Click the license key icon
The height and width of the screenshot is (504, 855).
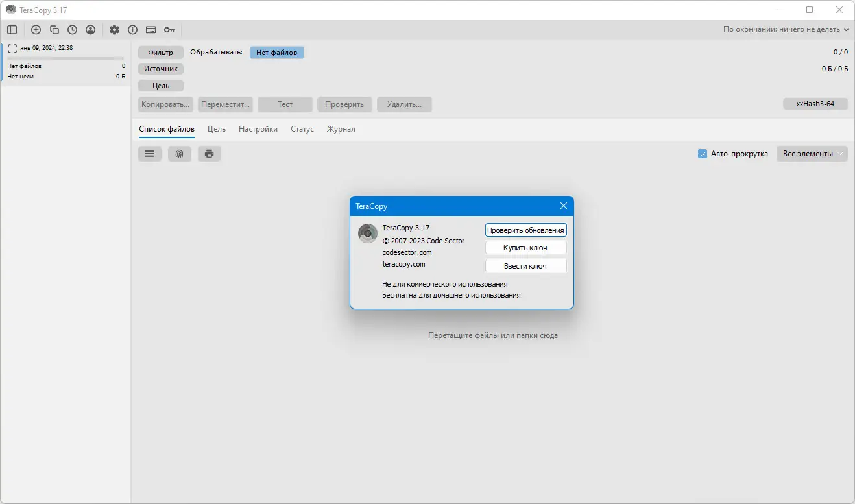(x=169, y=30)
